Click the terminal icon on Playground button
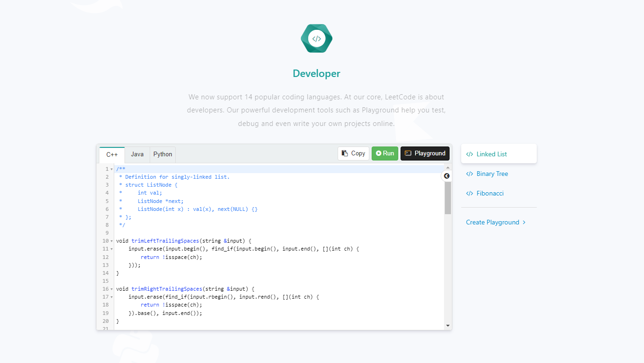 click(408, 153)
